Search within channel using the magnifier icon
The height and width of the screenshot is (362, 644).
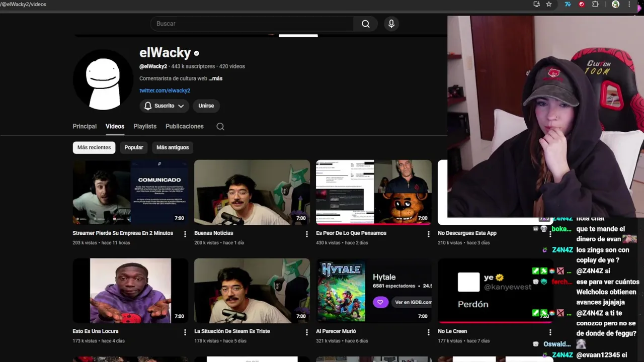(220, 126)
